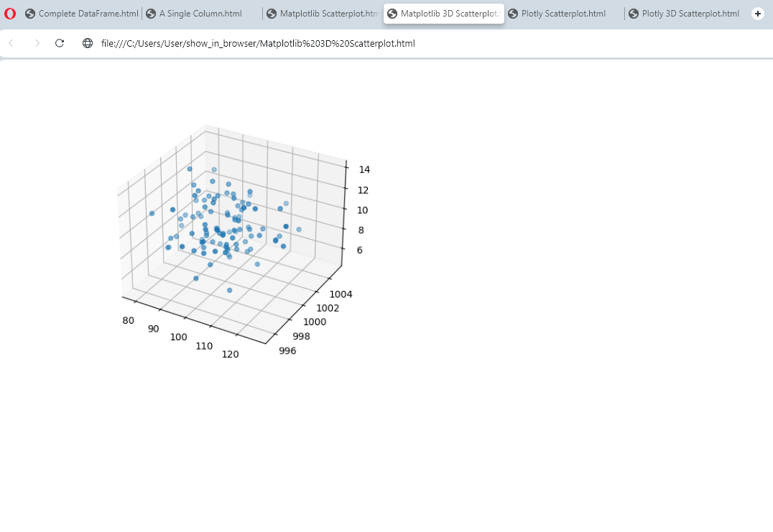The image size is (773, 532).
Task: Switch to A Single Column.html tab
Action: pos(202,14)
